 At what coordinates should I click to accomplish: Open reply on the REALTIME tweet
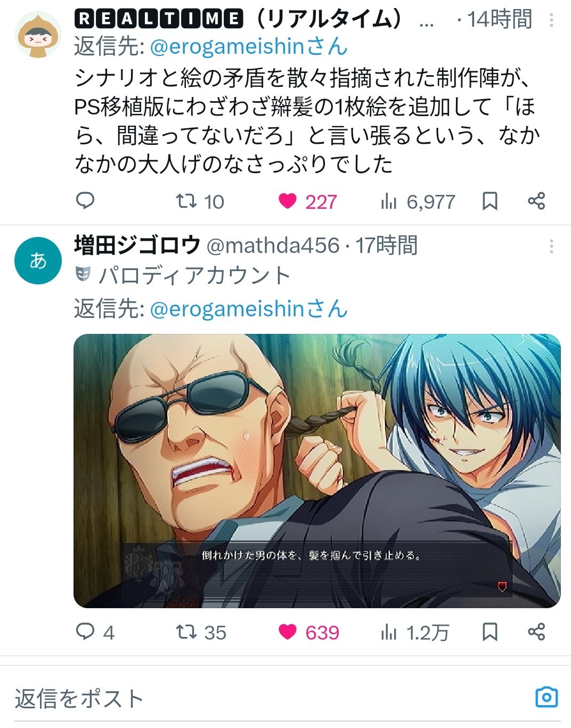tap(85, 201)
